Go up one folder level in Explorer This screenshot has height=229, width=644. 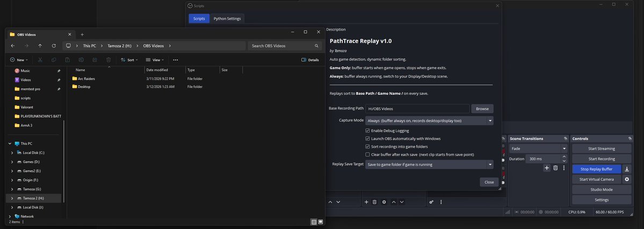40,46
